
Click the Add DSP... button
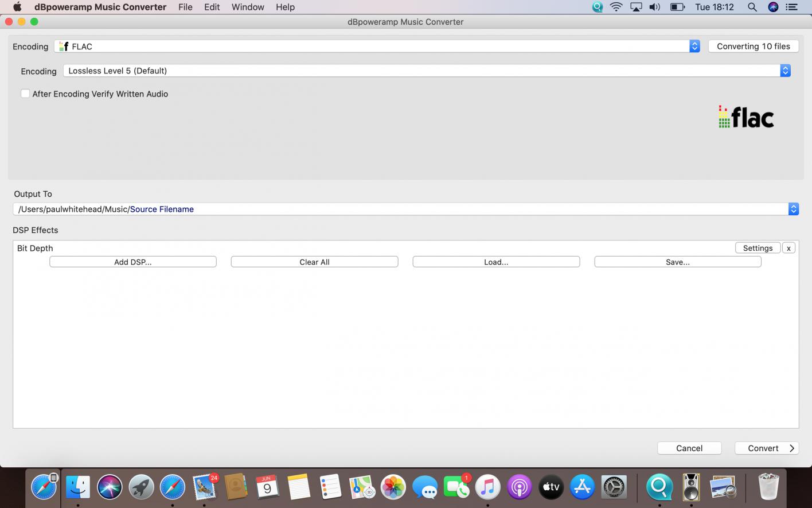coord(133,262)
